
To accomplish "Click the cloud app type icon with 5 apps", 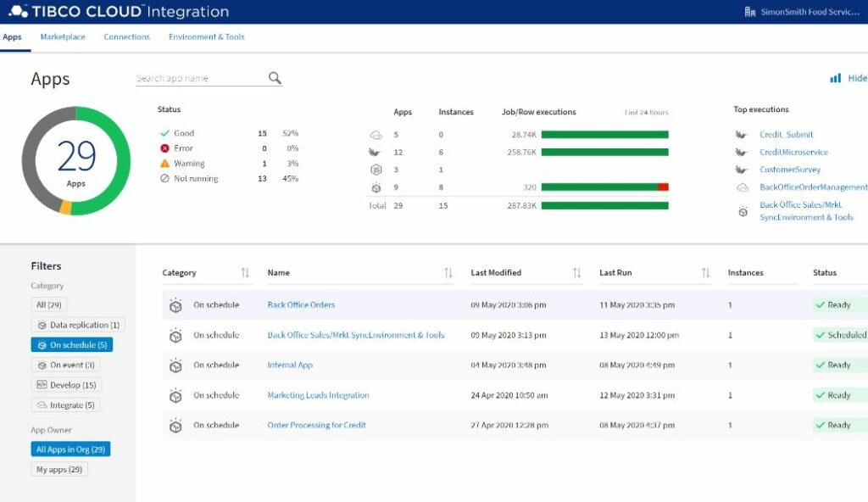I will pyautogui.click(x=376, y=135).
